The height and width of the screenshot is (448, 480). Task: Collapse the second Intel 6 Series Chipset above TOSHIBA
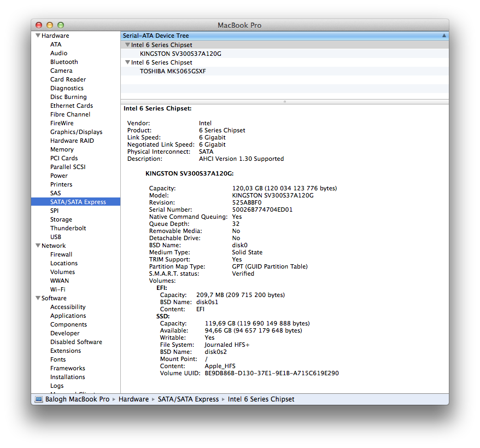tap(127, 62)
